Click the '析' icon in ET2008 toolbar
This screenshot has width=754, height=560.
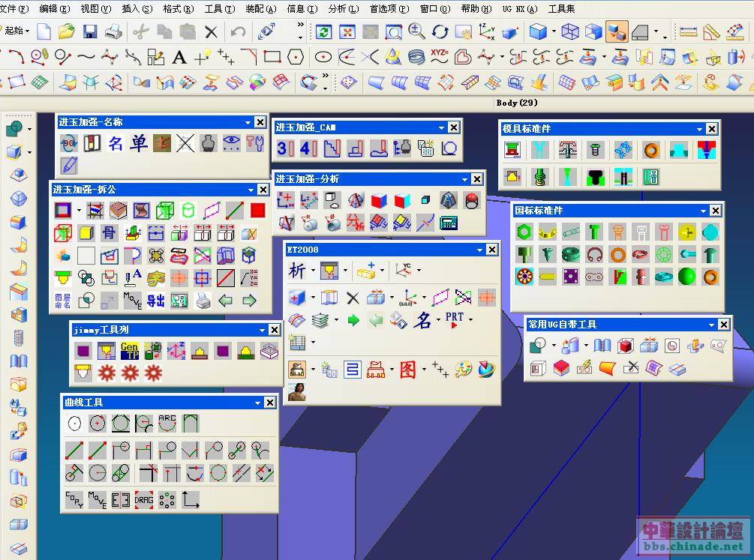click(x=296, y=270)
